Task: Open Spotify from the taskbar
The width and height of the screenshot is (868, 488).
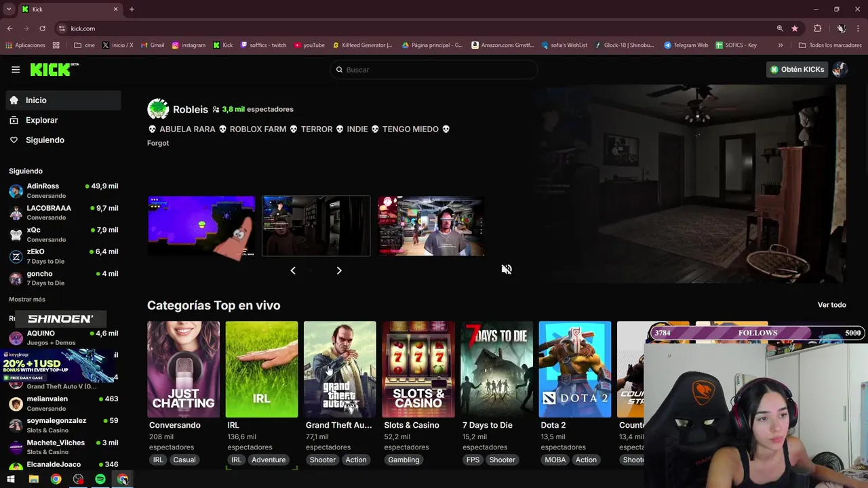Action: click(x=100, y=479)
